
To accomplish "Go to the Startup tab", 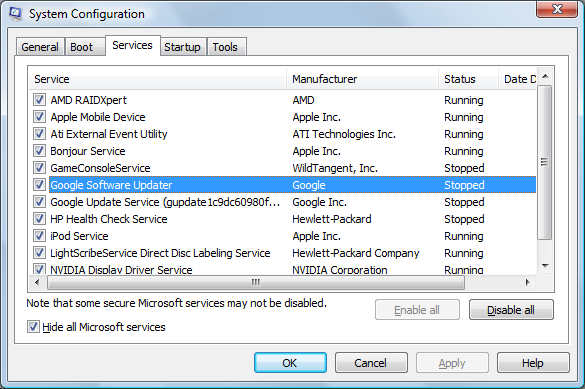I will (182, 47).
